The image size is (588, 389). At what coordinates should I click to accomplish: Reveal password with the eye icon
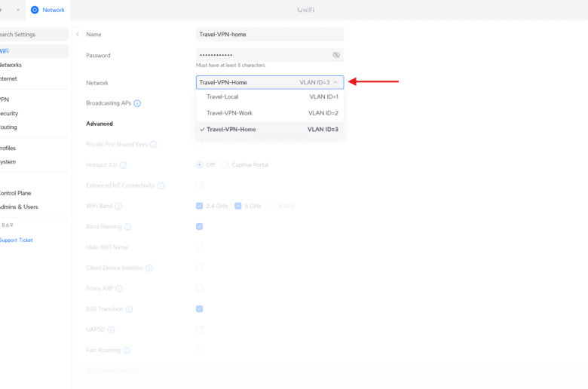pyautogui.click(x=336, y=55)
